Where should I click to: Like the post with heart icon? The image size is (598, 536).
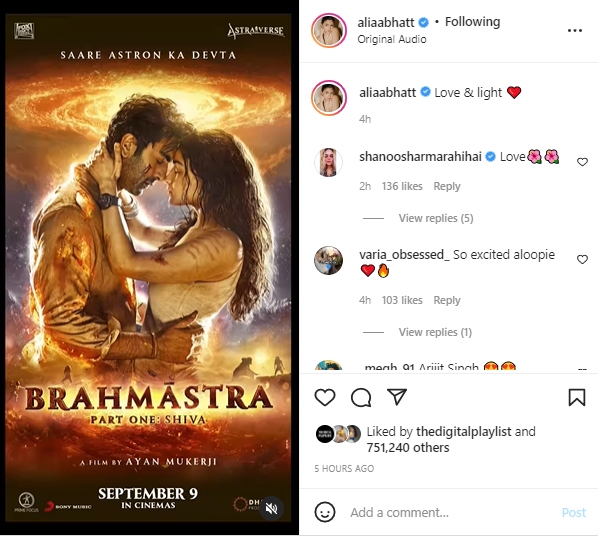tap(325, 398)
